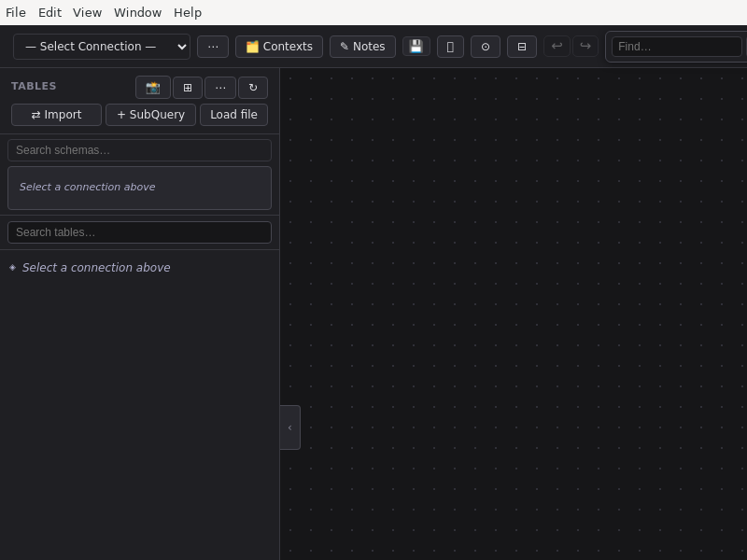Click the camera snapshot icon in Tables
747x560 pixels.
pos(153,88)
